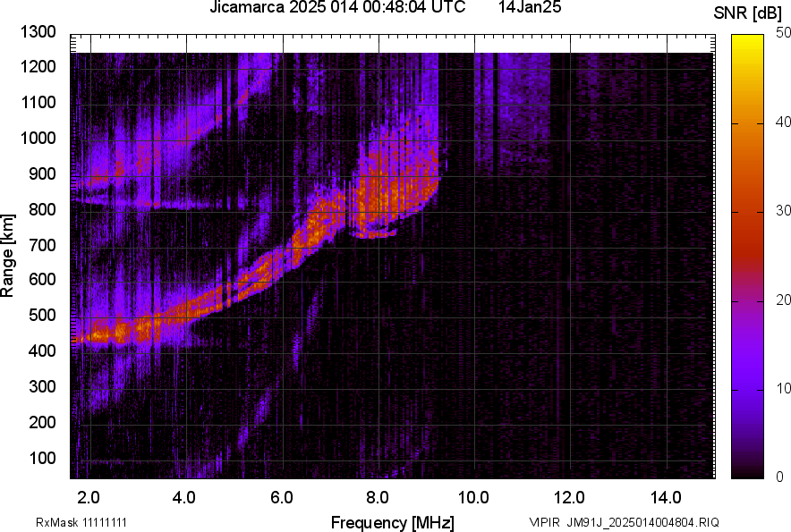Click the colorbar tick label "10"

click(784, 388)
